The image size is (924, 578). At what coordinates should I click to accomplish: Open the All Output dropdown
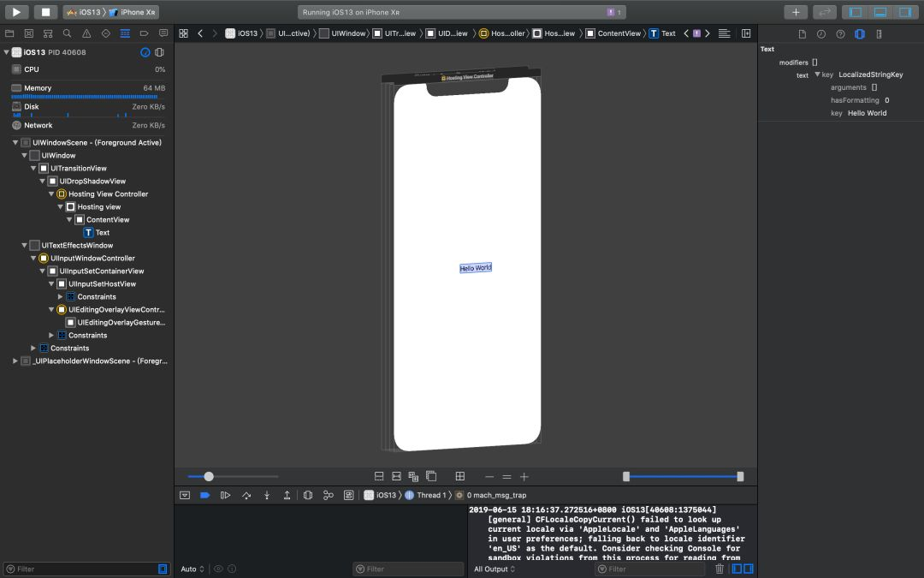point(495,569)
